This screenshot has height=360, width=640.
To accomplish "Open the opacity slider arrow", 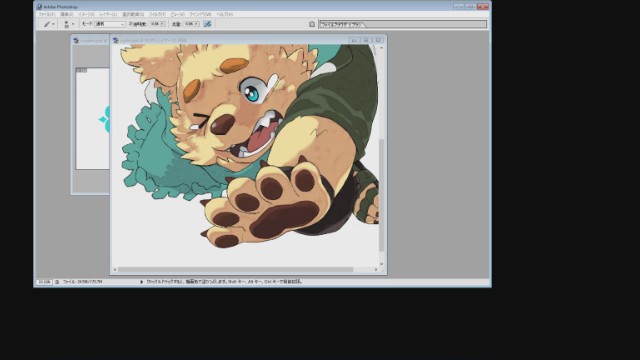I will pyautogui.click(x=162, y=24).
